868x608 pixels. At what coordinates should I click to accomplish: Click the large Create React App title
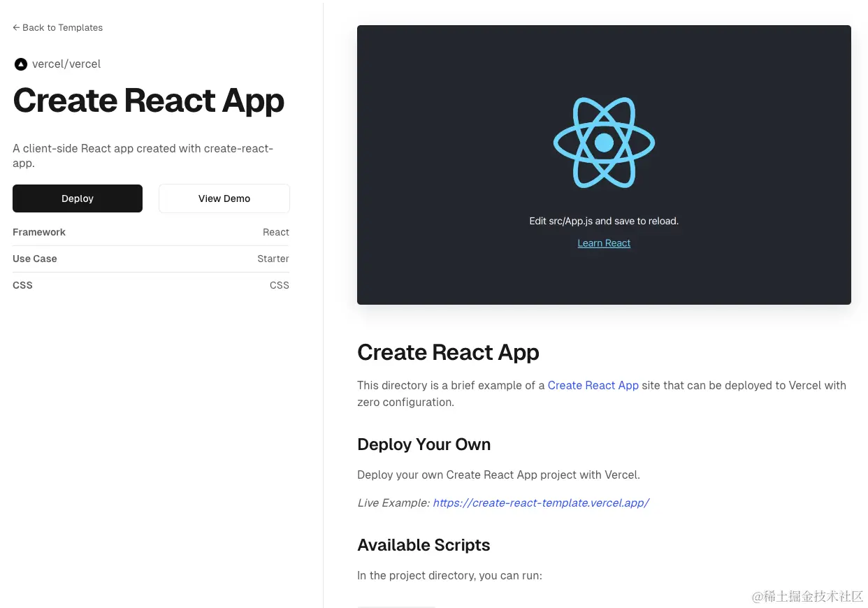[x=149, y=101]
